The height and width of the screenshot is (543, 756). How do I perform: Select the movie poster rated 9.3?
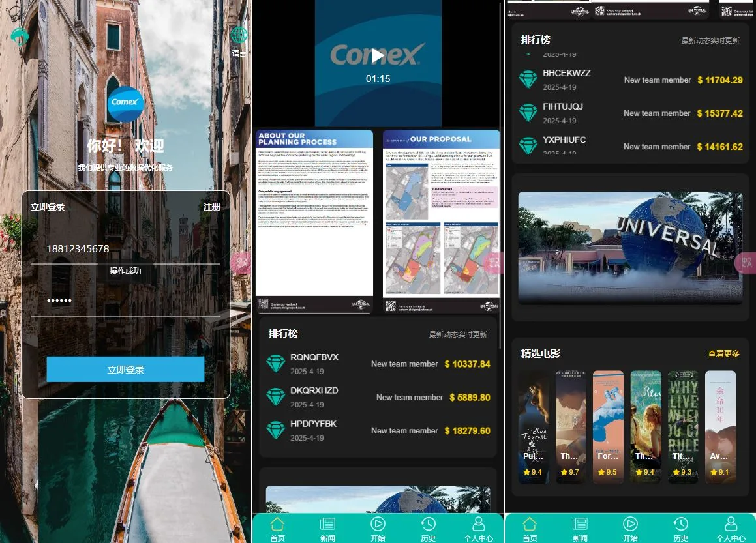coord(683,427)
